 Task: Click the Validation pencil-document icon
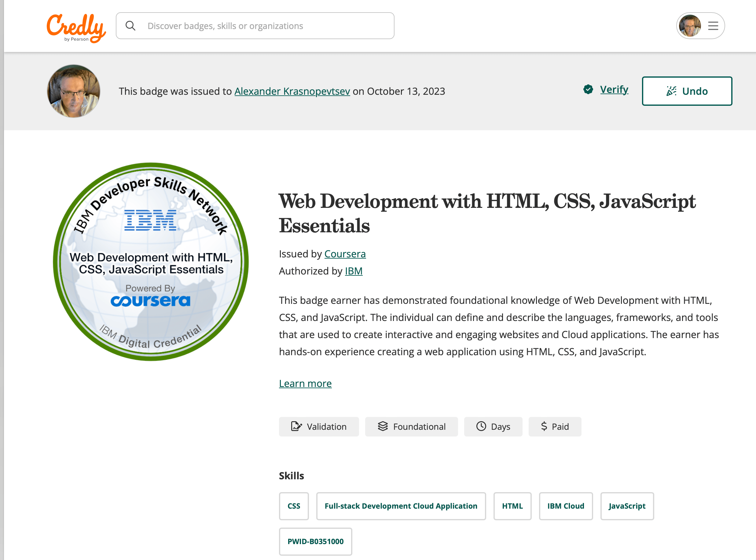296,426
